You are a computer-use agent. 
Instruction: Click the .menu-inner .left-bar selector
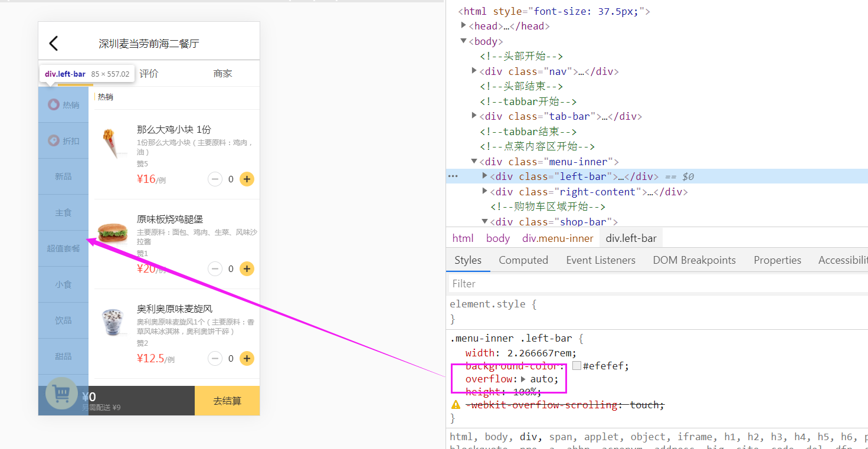tap(511, 339)
